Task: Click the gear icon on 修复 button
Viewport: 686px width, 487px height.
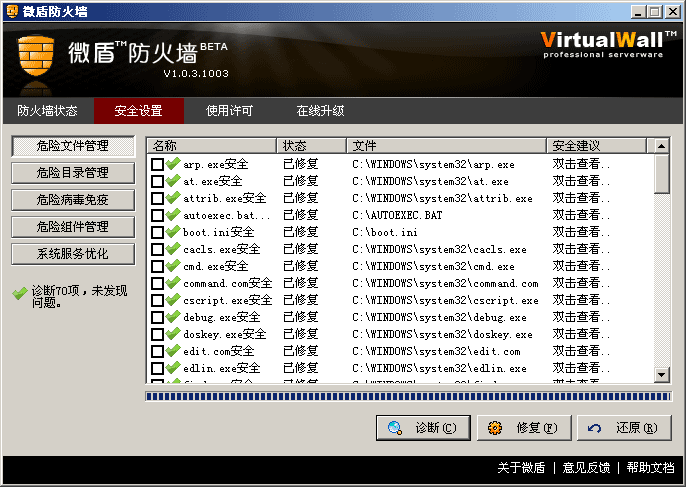Action: point(495,427)
